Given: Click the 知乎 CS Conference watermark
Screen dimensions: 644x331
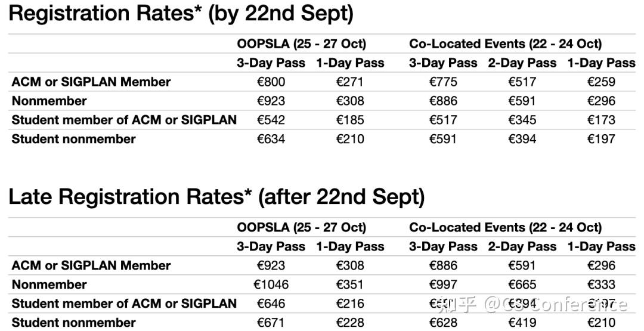Looking at the screenshot, I should [532, 305].
